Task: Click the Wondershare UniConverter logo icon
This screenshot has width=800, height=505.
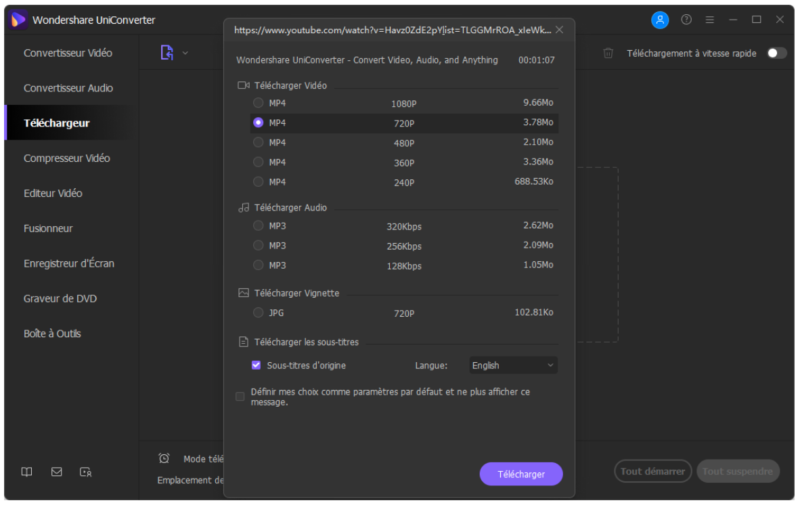Action: (18, 20)
